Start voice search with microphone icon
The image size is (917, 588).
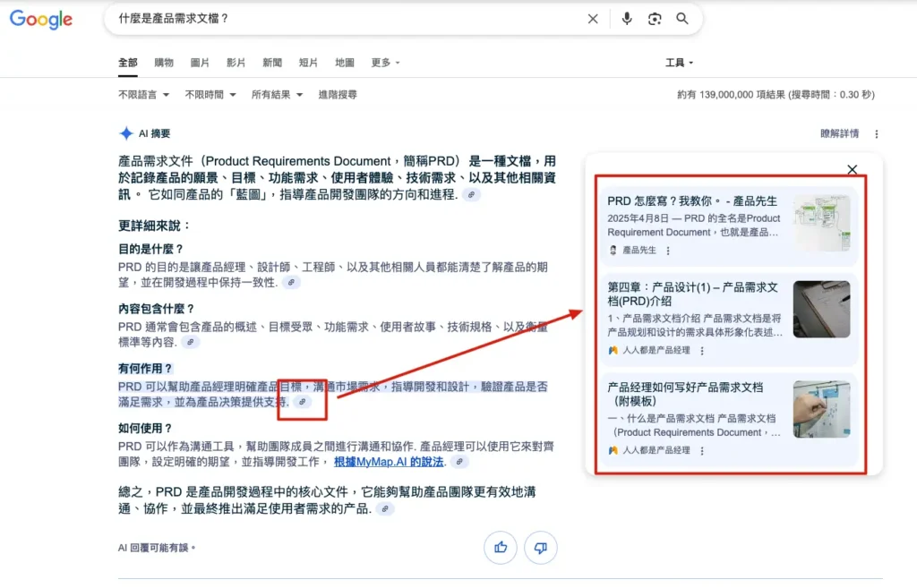click(x=626, y=19)
